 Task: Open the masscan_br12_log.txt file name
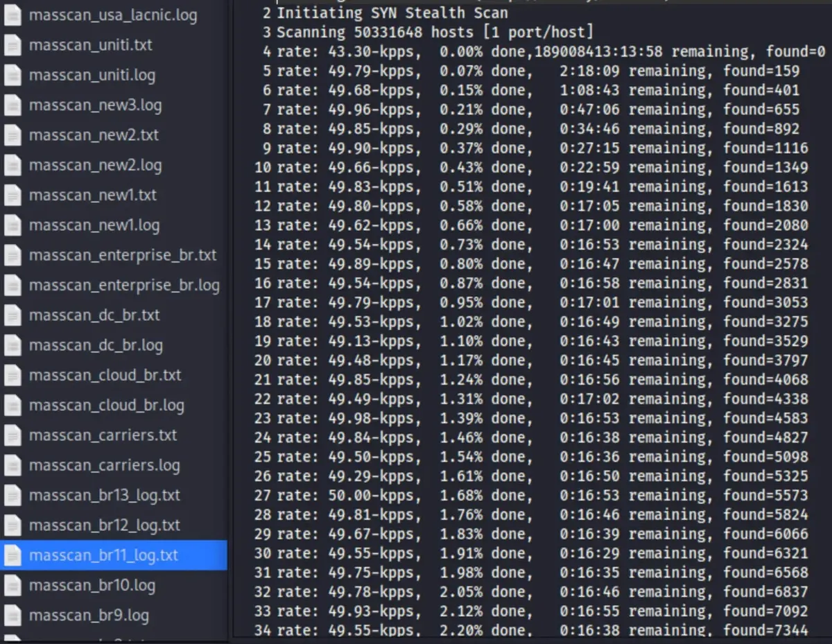105,525
